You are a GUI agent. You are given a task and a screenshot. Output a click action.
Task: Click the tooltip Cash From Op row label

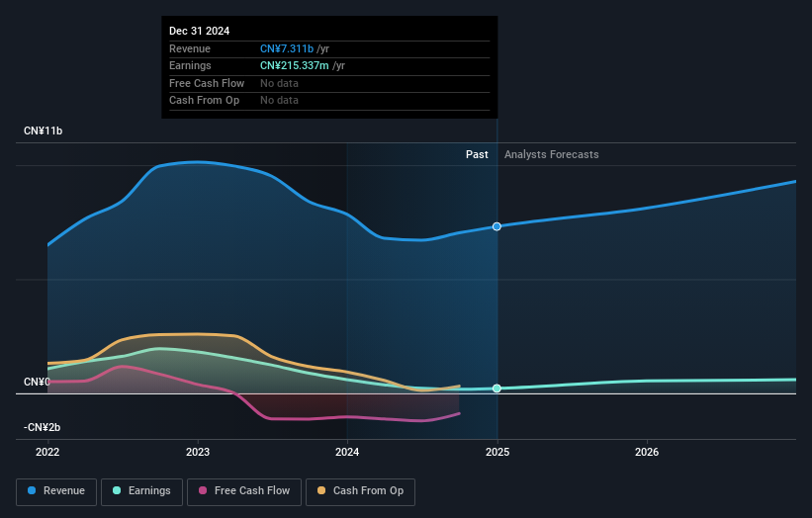[x=204, y=101]
